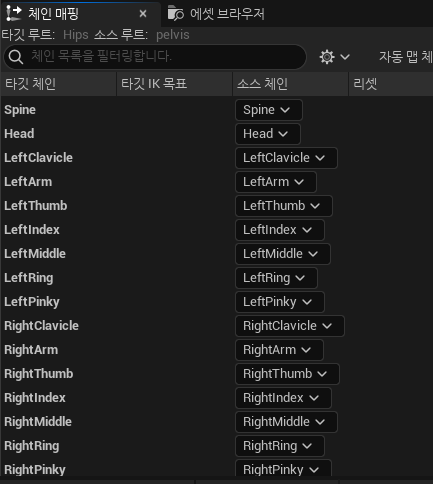Open the Spine source chain dropdown
The width and height of the screenshot is (433, 484).
[269, 110]
